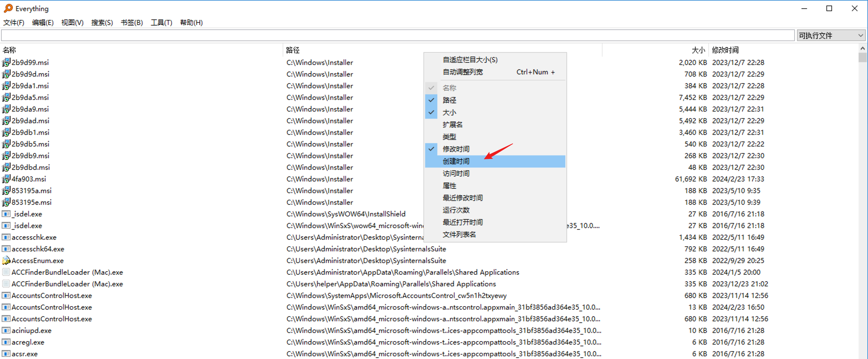The height and width of the screenshot is (359, 868).
Task: Open the 搜索(S) menu
Action: tap(102, 22)
